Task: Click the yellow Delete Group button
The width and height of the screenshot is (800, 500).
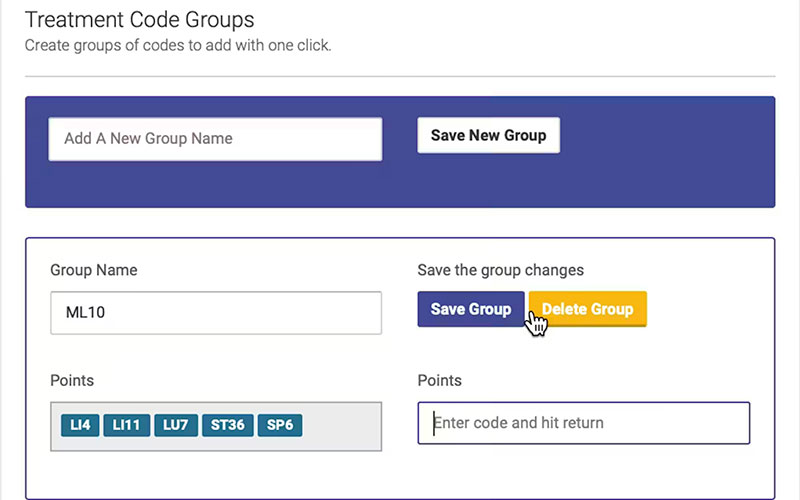Action: [588, 309]
